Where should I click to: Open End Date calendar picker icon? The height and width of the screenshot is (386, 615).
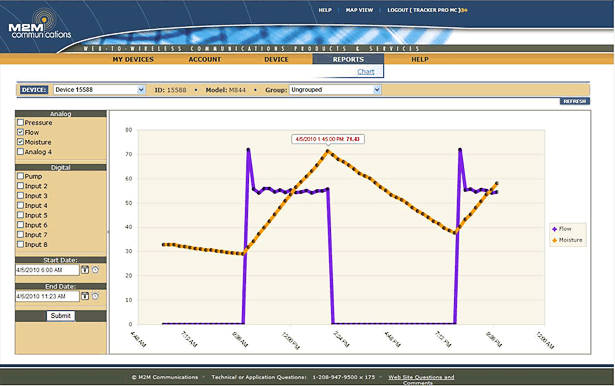tap(85, 296)
